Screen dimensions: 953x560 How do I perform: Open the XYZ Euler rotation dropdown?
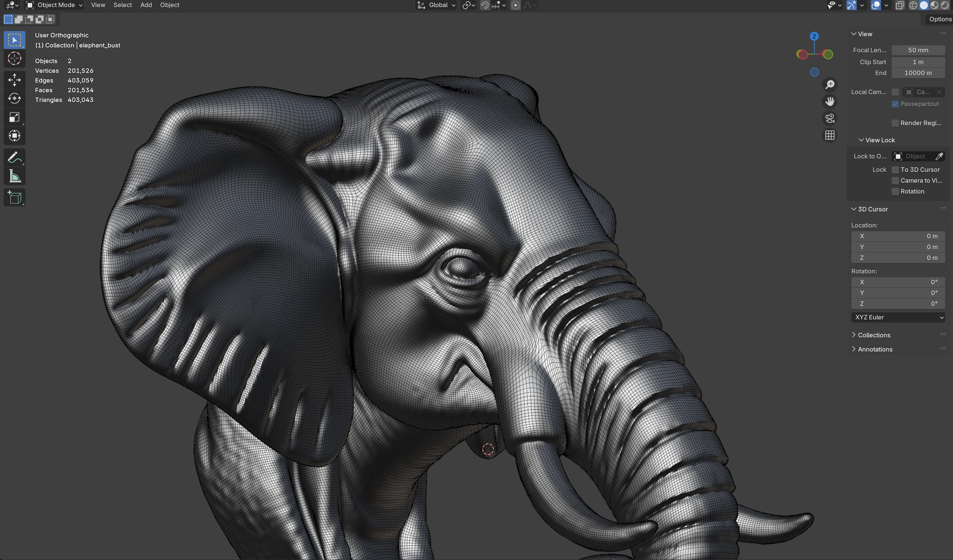(898, 317)
